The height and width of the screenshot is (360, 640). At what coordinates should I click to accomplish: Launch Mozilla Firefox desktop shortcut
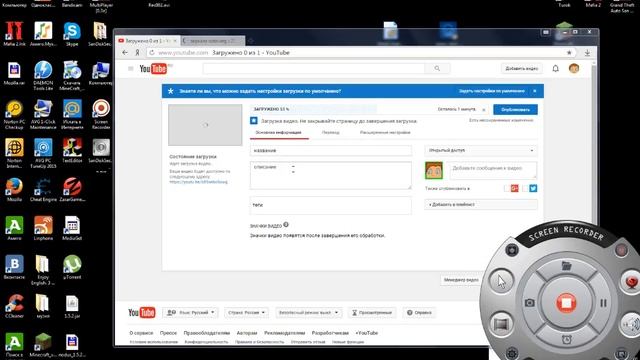click(14, 190)
